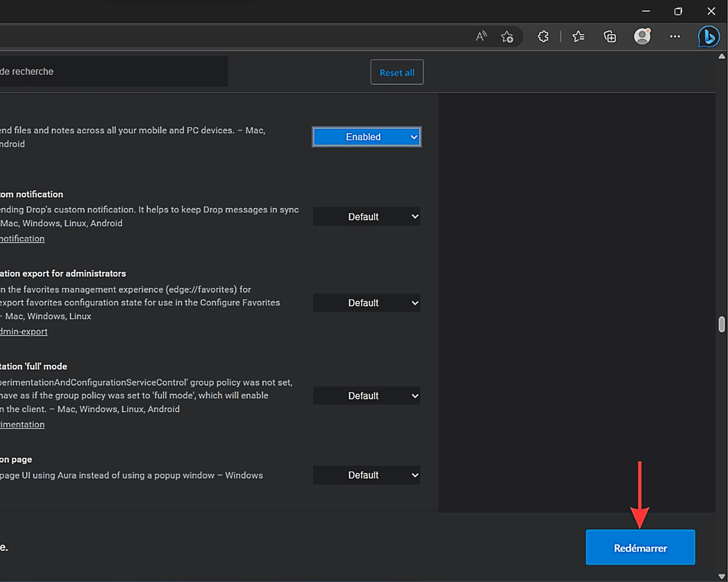Click the 'om notification' flag heading
728x582 pixels.
(31, 194)
